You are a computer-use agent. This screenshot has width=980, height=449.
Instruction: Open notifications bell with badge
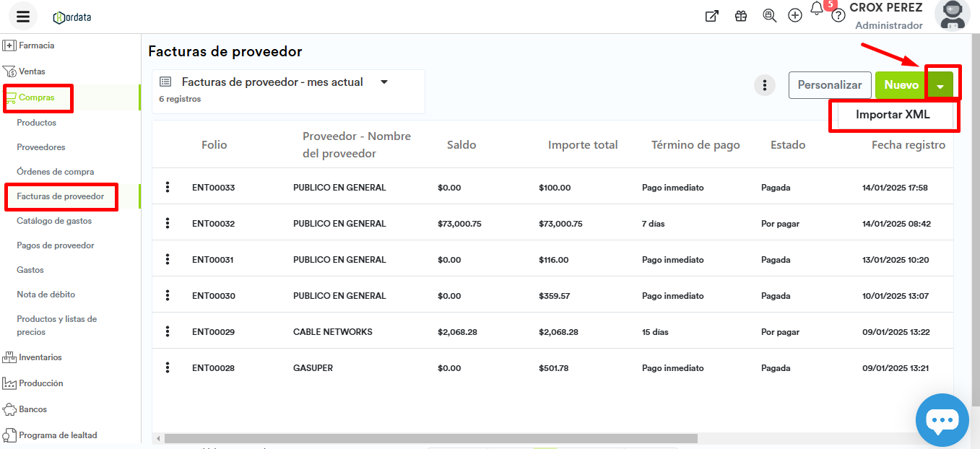pos(817,9)
